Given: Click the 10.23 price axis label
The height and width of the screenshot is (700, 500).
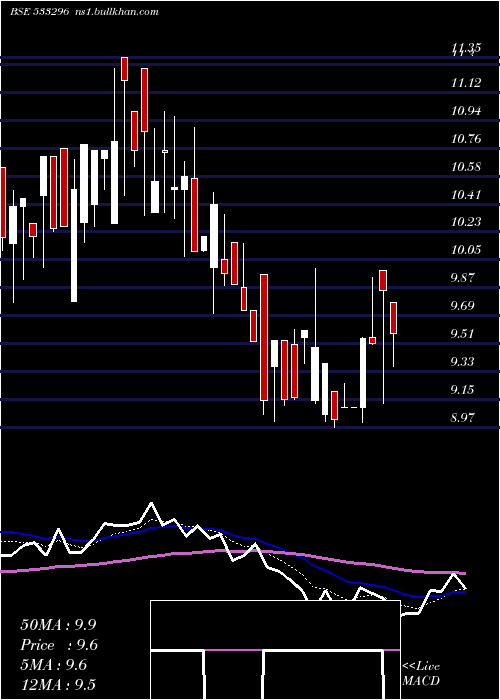Looking at the screenshot, I should (x=466, y=222).
